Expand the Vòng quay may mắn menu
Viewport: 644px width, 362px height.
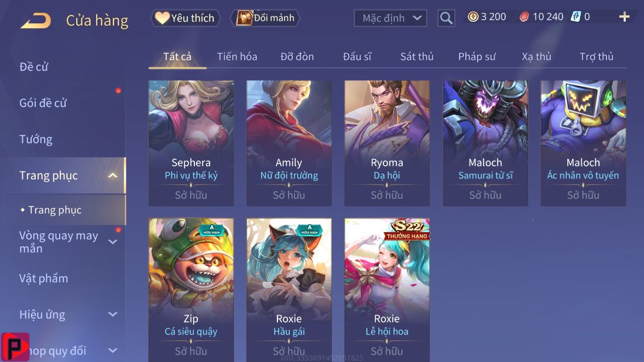112,242
